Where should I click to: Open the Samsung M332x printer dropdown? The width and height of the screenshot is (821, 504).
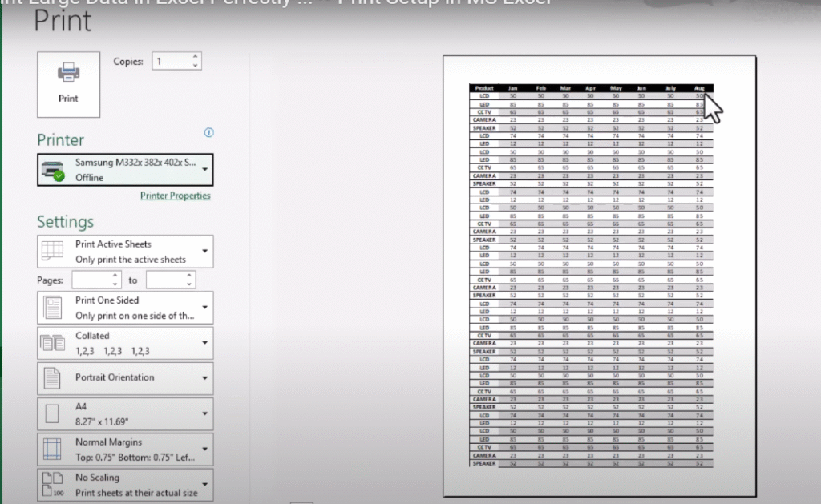pos(205,170)
